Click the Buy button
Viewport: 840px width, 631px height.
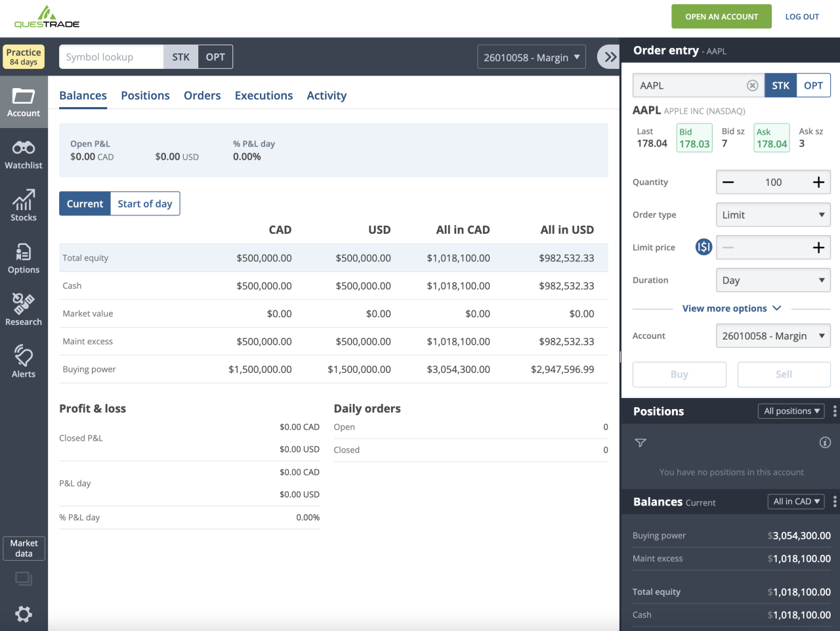679,374
